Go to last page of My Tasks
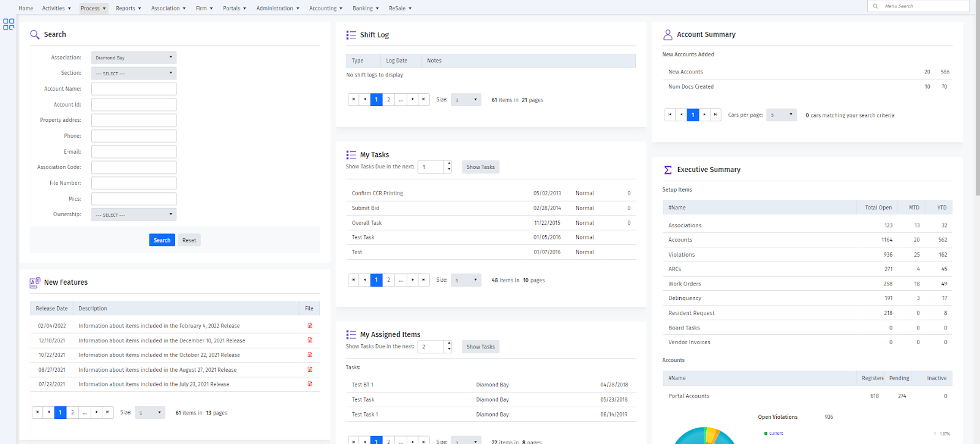980x444 pixels. point(424,280)
